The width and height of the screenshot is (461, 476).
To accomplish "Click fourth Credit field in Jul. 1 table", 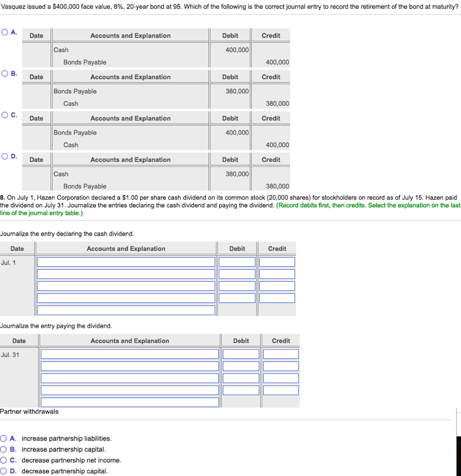I will (277, 298).
